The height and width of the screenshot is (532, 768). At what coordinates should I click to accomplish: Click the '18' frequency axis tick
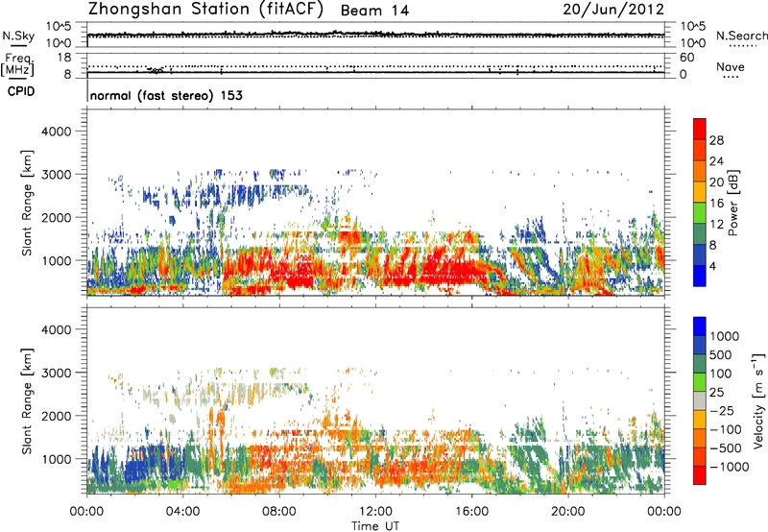[x=64, y=58]
